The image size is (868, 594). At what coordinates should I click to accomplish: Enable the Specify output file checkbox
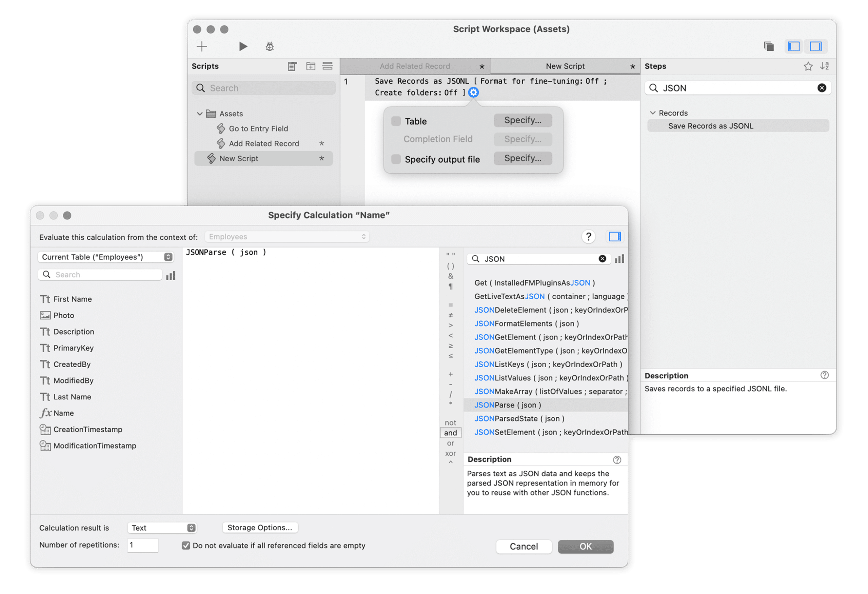396,159
